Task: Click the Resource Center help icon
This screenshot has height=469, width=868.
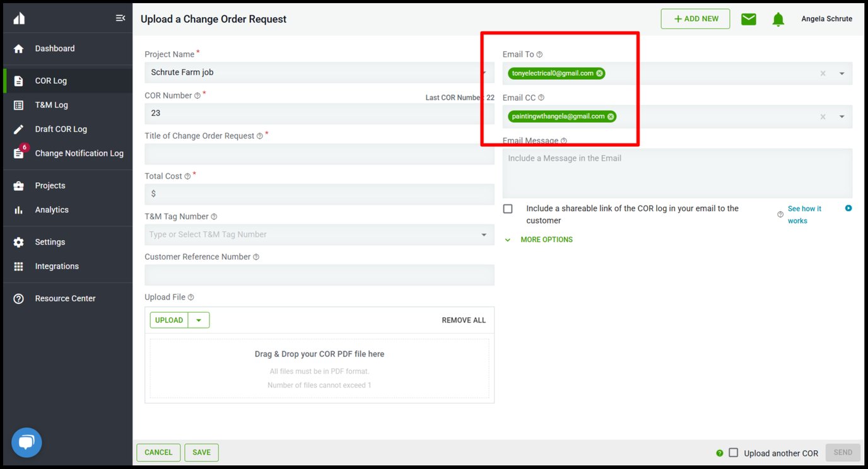Action: [17, 298]
